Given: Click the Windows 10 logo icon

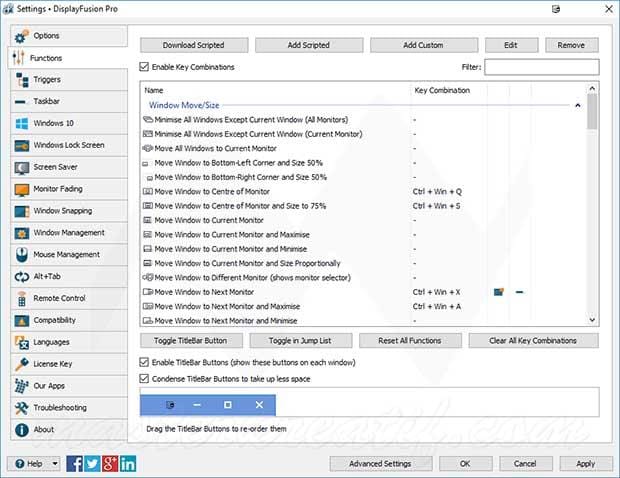Looking at the screenshot, I should [x=22, y=123].
